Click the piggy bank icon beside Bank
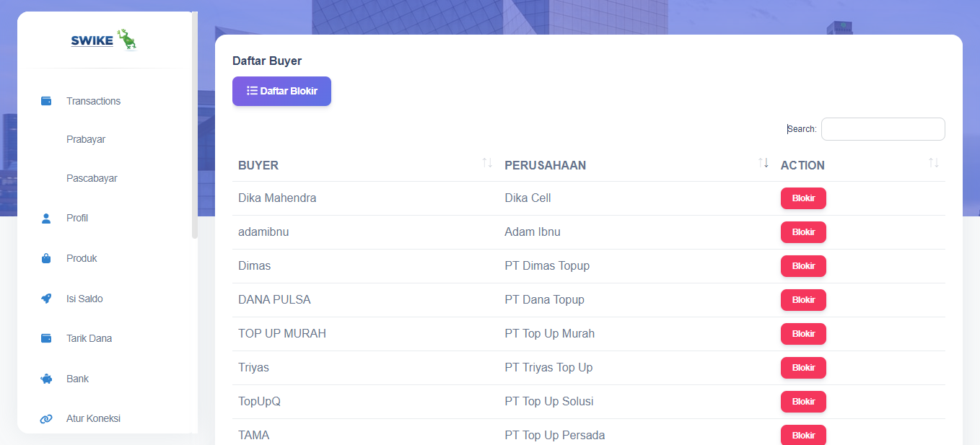The width and height of the screenshot is (980, 445). click(x=46, y=379)
